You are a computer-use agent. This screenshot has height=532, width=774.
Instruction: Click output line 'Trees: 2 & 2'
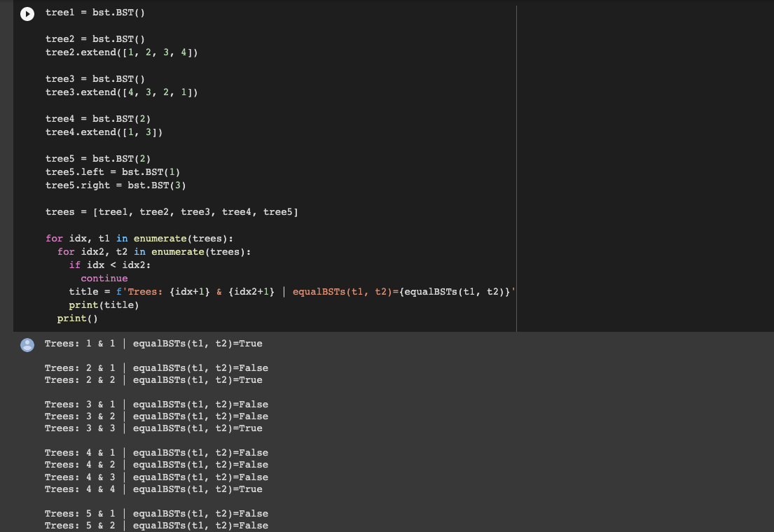(x=153, y=380)
